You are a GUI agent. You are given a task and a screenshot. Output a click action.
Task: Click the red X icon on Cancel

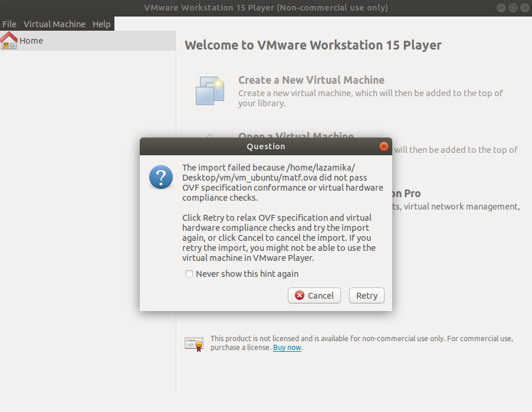point(300,295)
